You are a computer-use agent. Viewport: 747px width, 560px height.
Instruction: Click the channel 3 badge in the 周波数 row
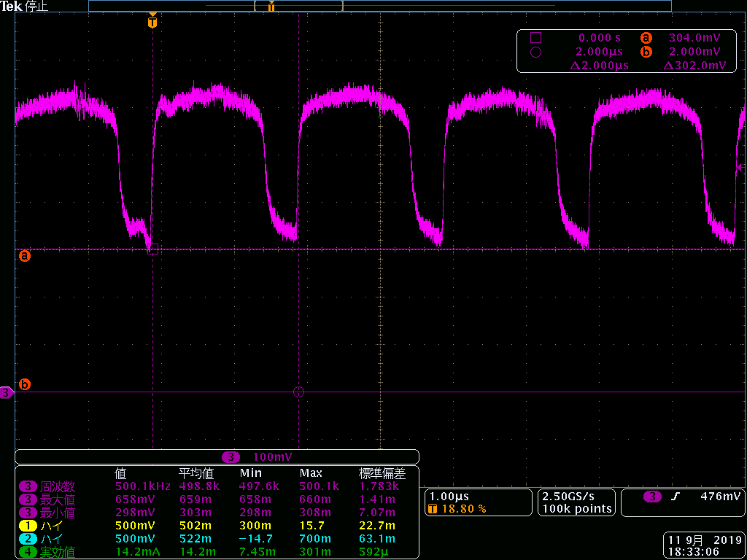28,486
